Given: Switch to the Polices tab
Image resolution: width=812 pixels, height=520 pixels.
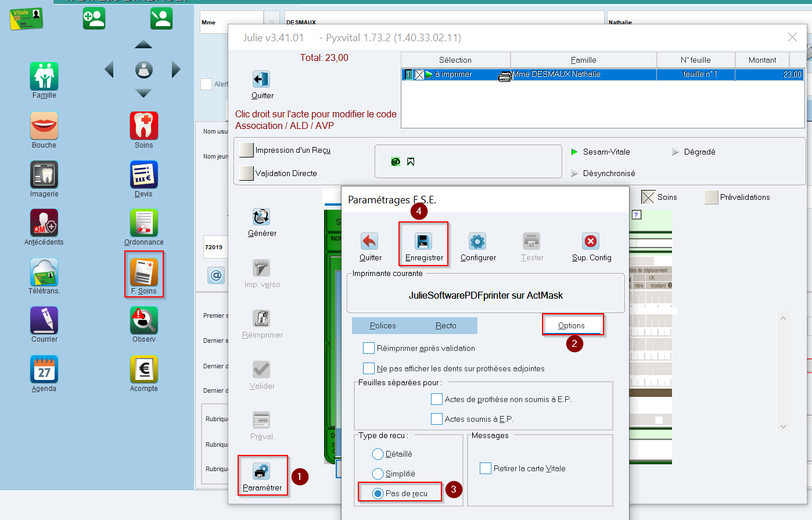Looking at the screenshot, I should tap(383, 325).
